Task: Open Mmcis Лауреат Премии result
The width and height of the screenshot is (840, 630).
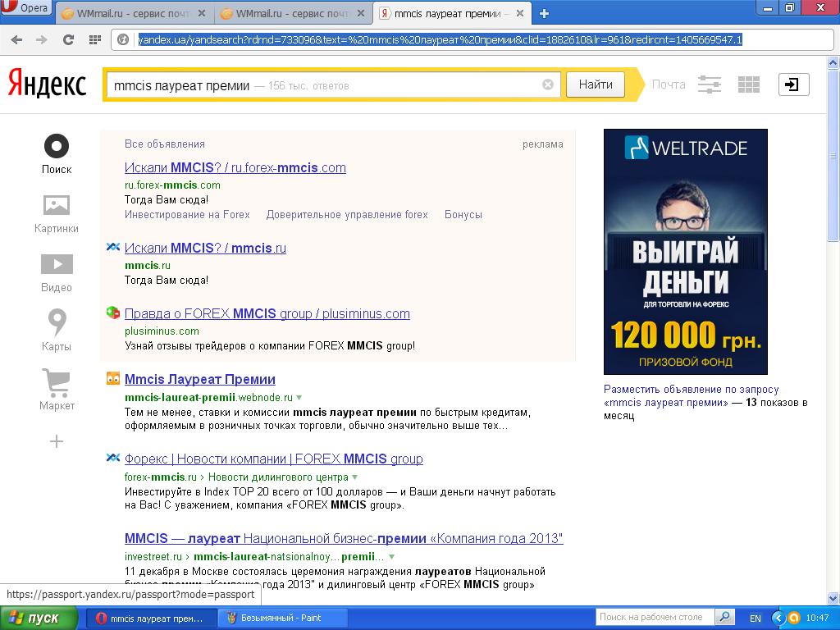Action: 200,379
